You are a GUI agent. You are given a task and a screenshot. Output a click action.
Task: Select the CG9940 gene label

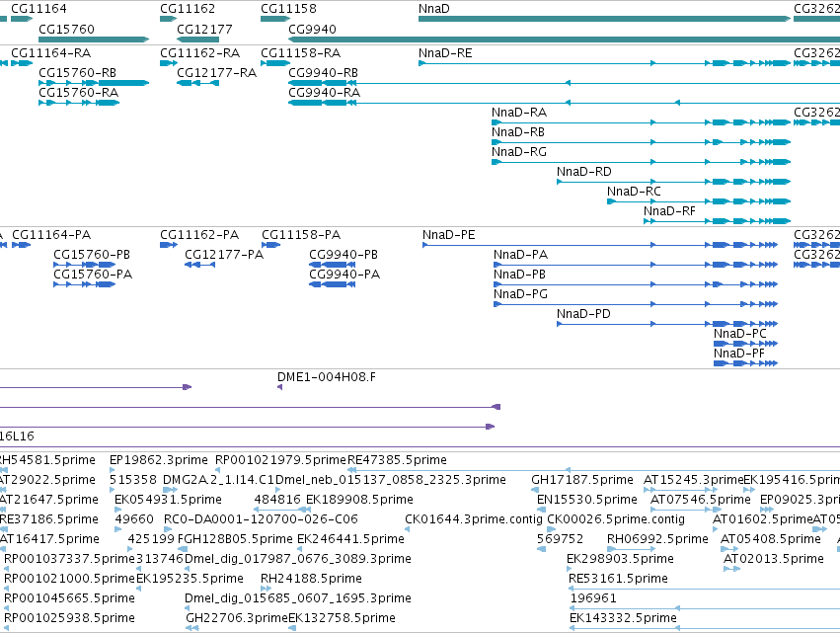tap(312, 29)
